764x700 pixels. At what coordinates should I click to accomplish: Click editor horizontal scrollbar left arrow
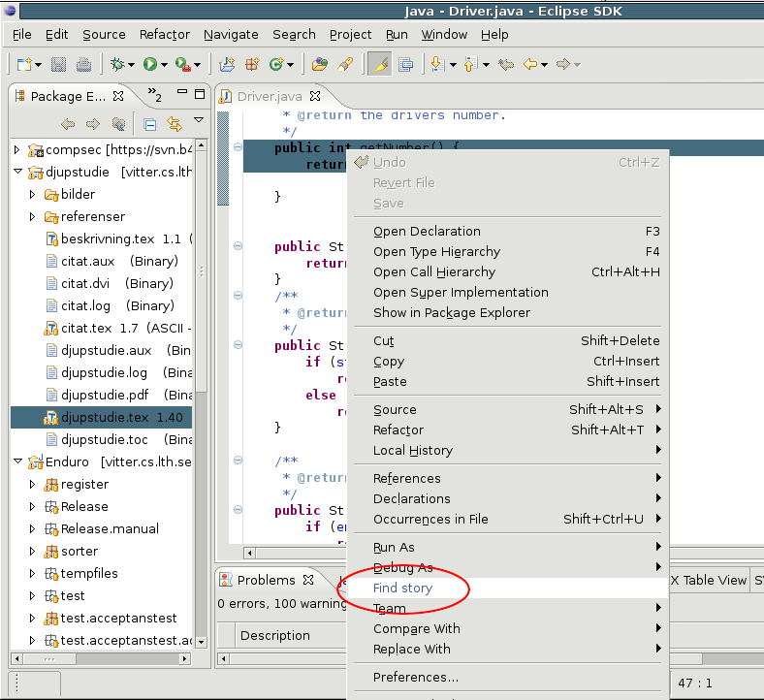249,553
